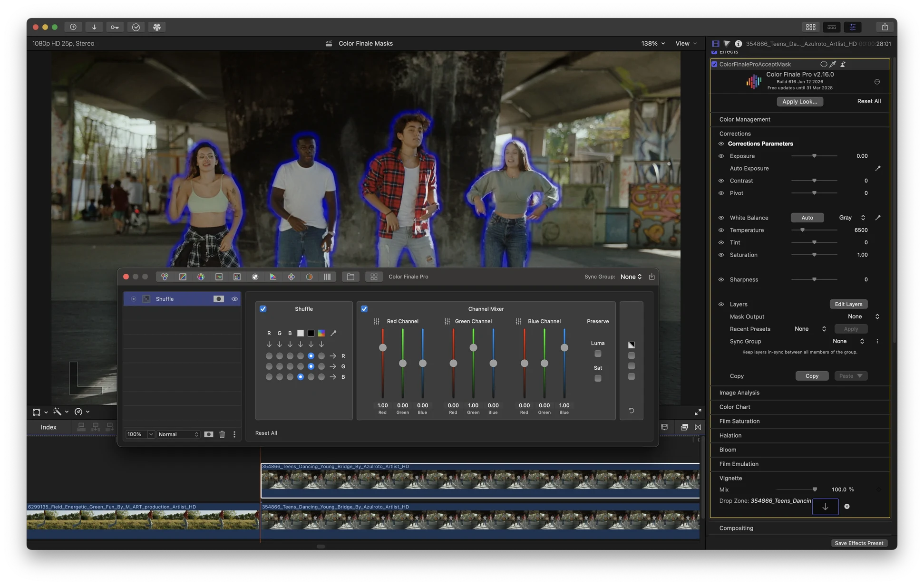Disable the ColorFinaleProAcceptMask effect checkbox
Viewport: 924px width, 585px height.
(x=714, y=64)
